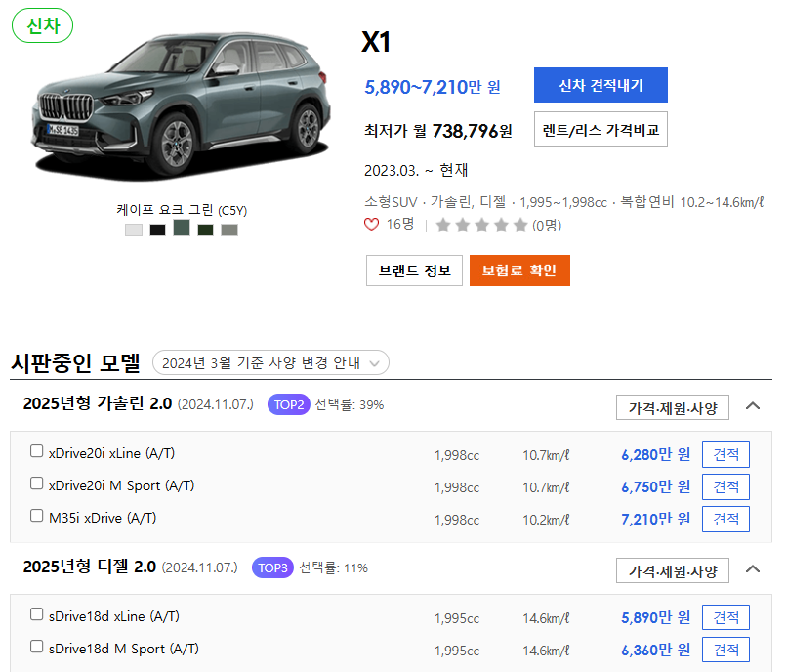The width and height of the screenshot is (787, 672).
Task: Check the sDrive18d xLine checkbox
Action: pos(37,614)
